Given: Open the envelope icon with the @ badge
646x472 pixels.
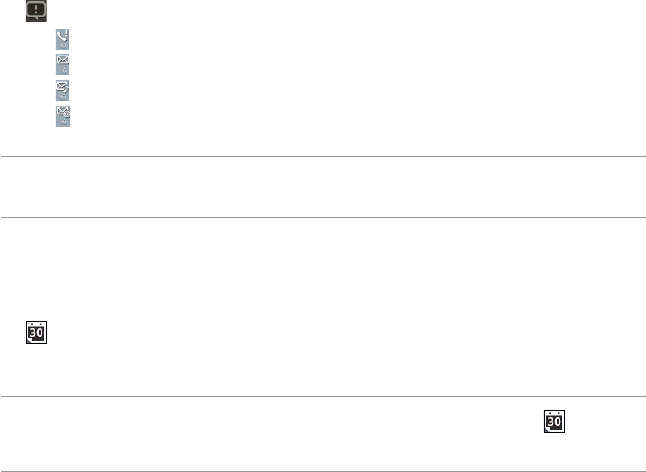Looking at the screenshot, I should tap(64, 116).
